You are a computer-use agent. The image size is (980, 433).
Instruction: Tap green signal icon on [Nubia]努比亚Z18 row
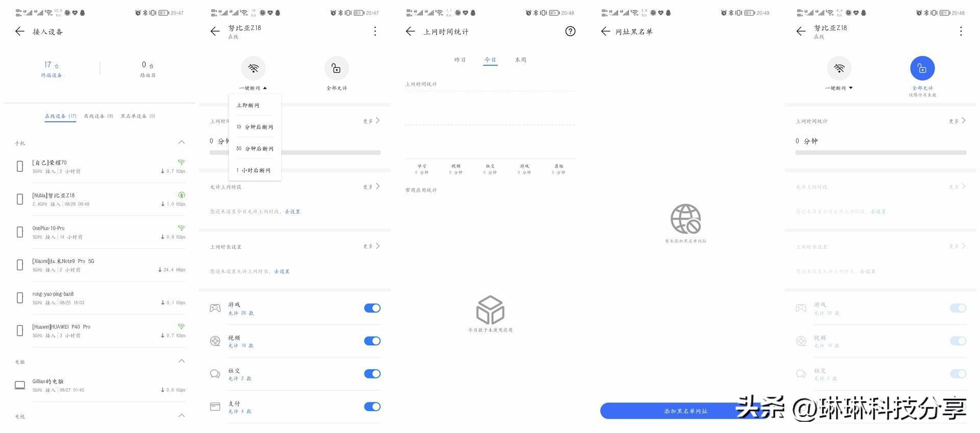[181, 195]
